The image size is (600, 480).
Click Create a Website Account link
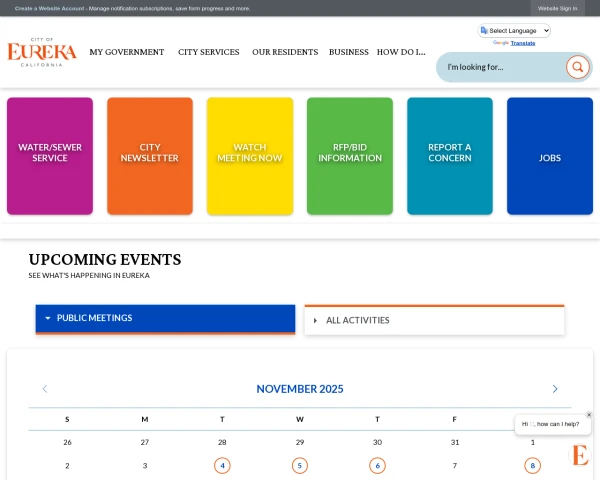click(x=49, y=8)
